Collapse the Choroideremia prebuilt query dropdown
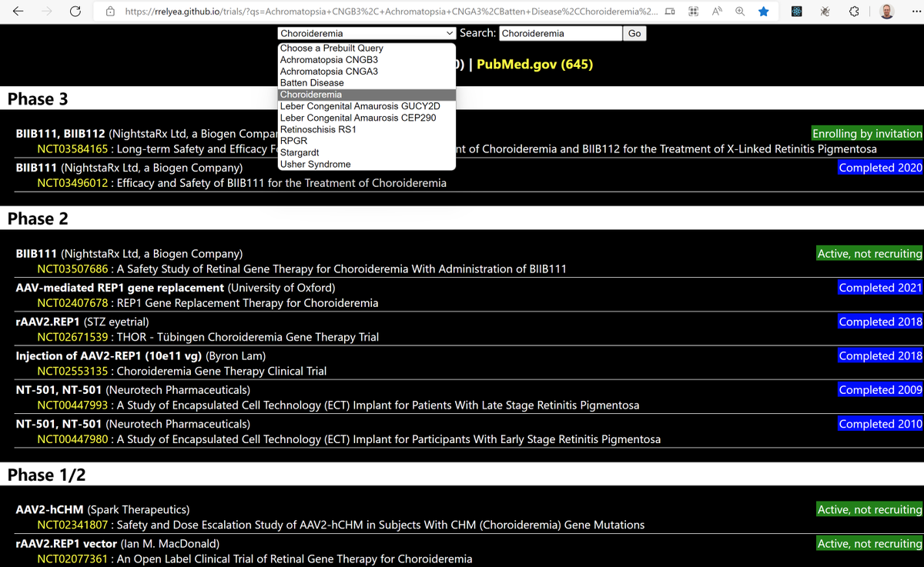Viewport: 924px width, 567px height. [367, 33]
